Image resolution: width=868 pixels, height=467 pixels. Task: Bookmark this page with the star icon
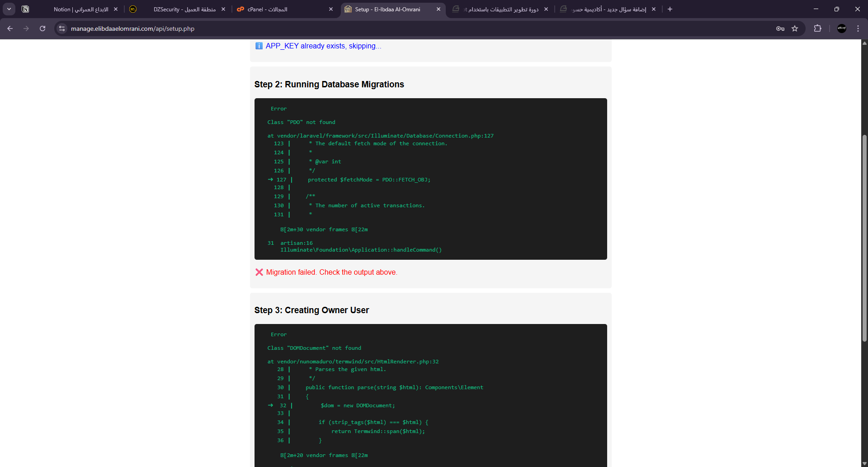tap(795, 29)
